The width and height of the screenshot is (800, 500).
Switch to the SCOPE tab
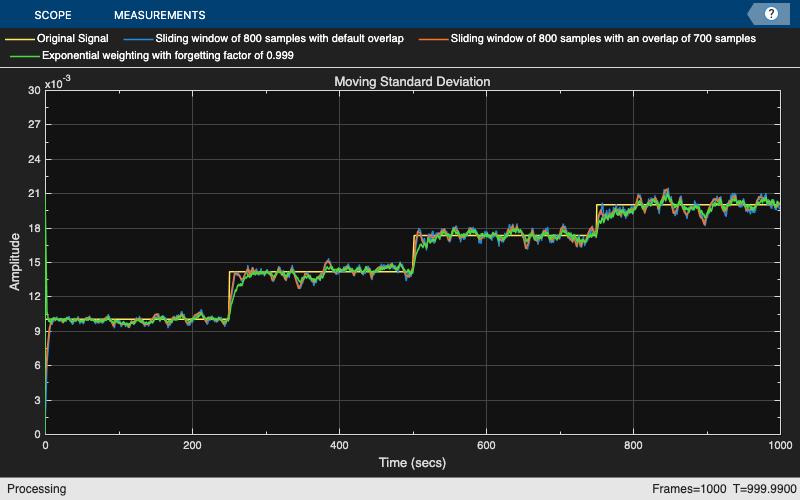coord(53,15)
